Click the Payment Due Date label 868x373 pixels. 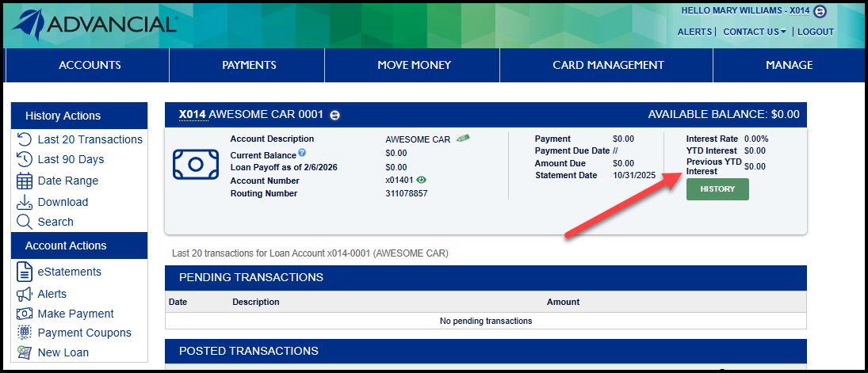click(572, 150)
